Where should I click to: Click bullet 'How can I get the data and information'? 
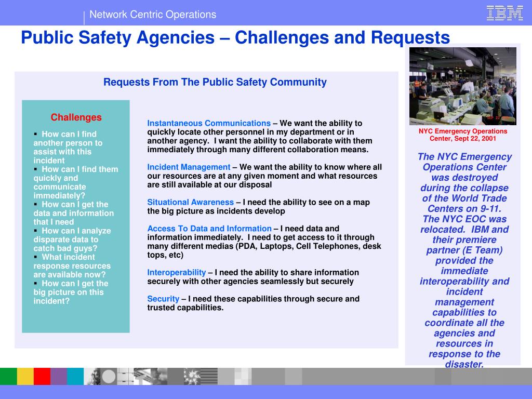(74, 213)
